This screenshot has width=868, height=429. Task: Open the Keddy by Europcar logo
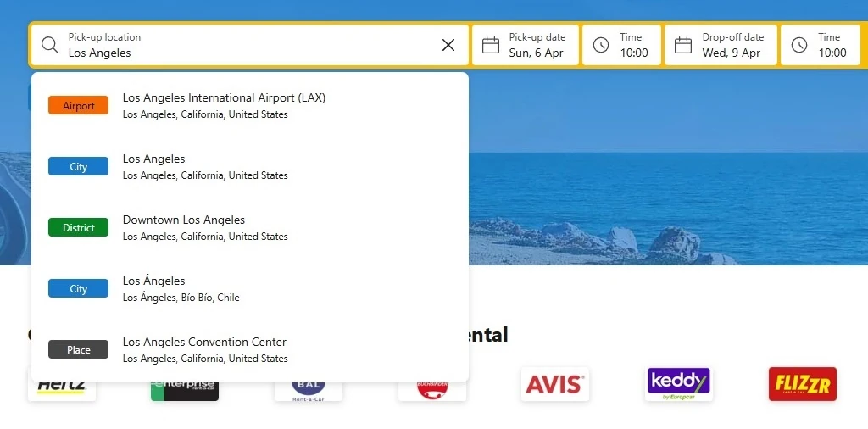(679, 384)
